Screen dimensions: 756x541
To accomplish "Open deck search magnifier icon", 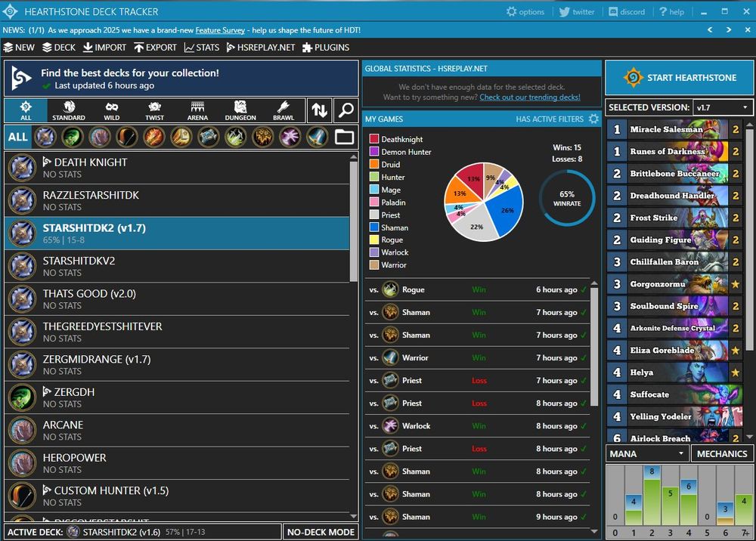I will coord(345,110).
